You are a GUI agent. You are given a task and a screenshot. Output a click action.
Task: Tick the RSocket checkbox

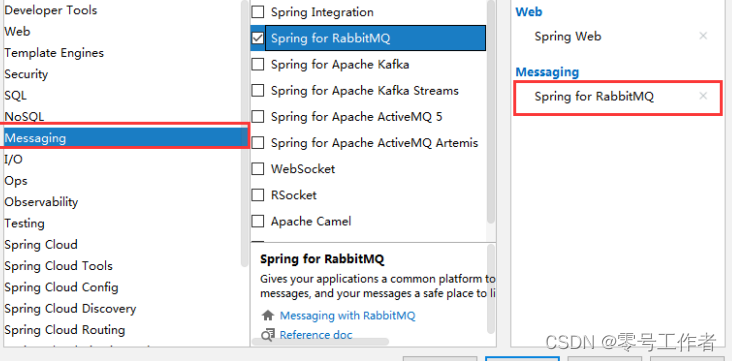258,195
